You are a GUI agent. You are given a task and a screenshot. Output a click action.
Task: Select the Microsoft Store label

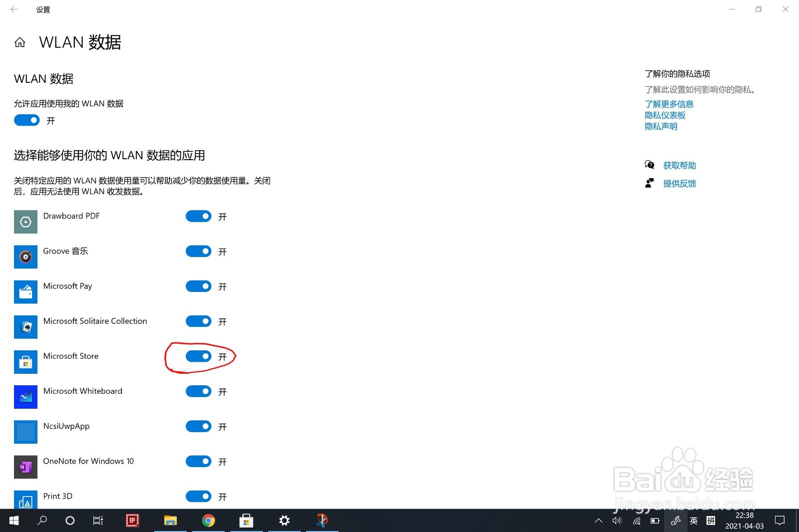click(x=71, y=356)
